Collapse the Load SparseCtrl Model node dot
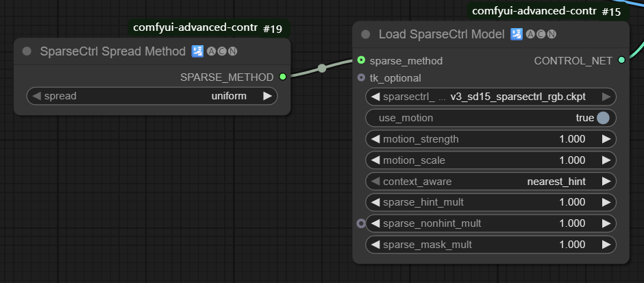Viewport: 644px width, 283px height. 366,34
